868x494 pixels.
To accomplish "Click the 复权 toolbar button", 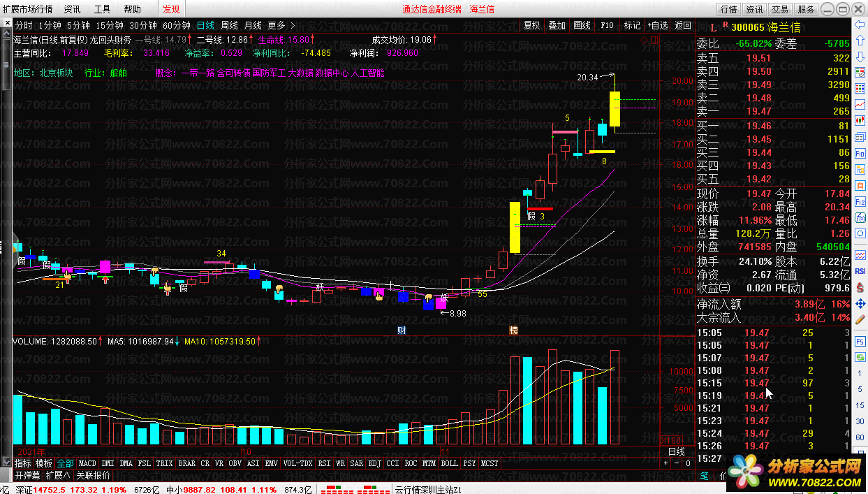I will [531, 25].
